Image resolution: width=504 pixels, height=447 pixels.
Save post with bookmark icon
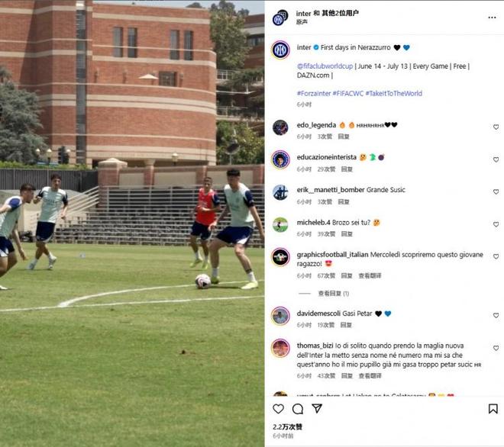(493, 409)
